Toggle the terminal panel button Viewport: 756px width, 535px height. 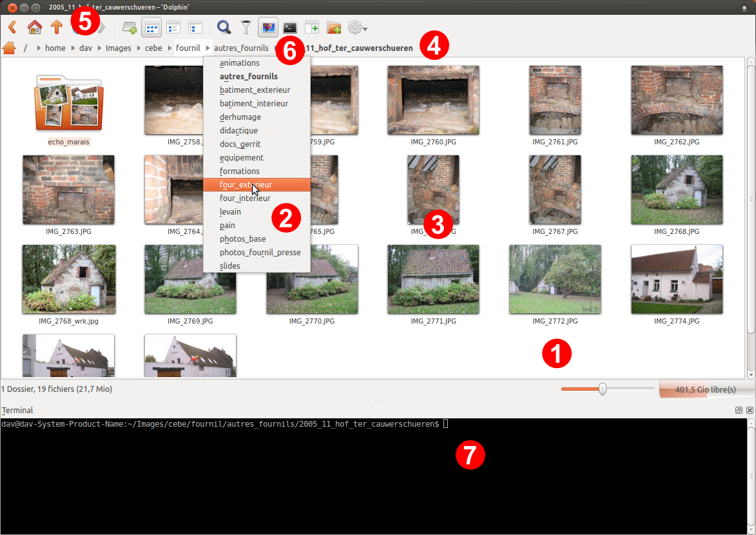pos(291,28)
